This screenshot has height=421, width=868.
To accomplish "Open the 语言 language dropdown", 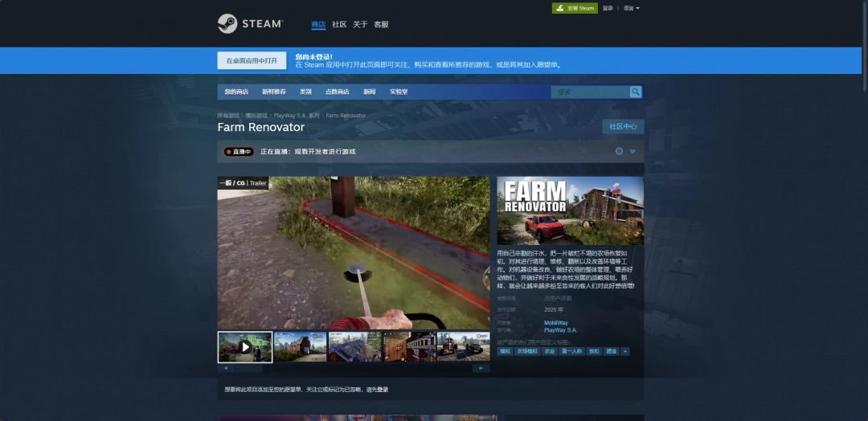I will (632, 8).
